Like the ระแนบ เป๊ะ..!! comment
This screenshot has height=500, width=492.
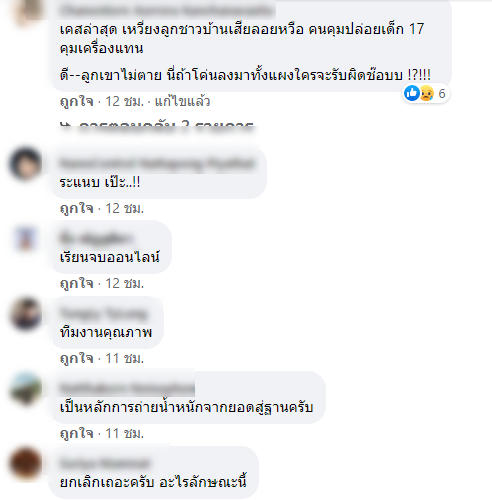tap(76, 209)
